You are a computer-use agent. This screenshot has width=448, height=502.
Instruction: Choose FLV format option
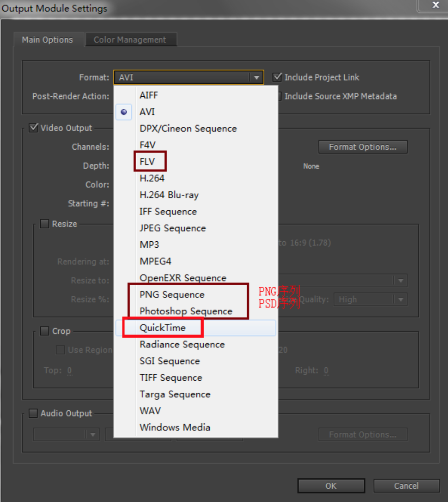pyautogui.click(x=147, y=162)
